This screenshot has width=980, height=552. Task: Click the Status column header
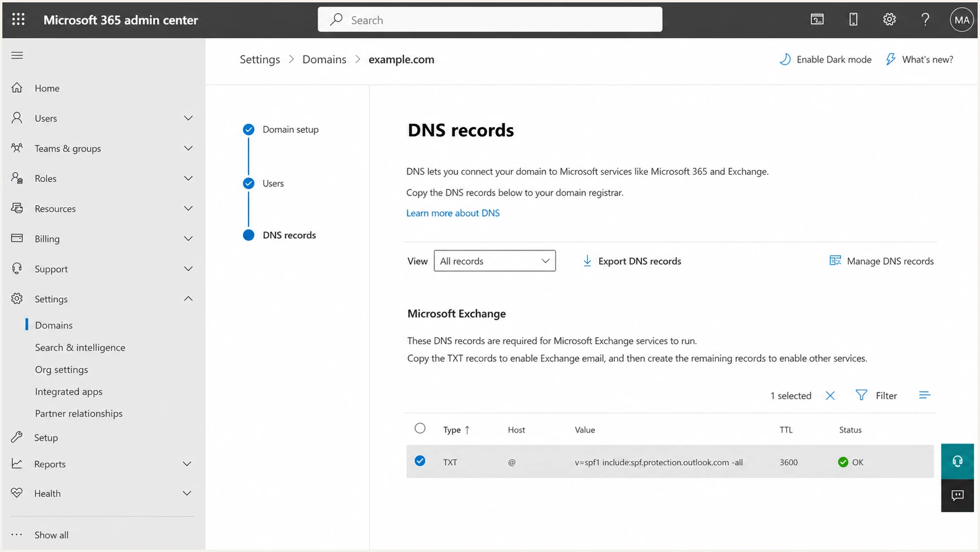[850, 430]
